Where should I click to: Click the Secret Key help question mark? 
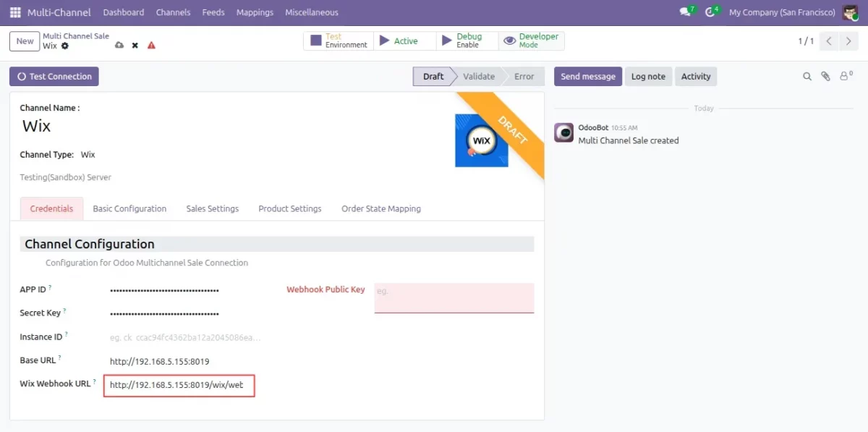click(x=64, y=311)
